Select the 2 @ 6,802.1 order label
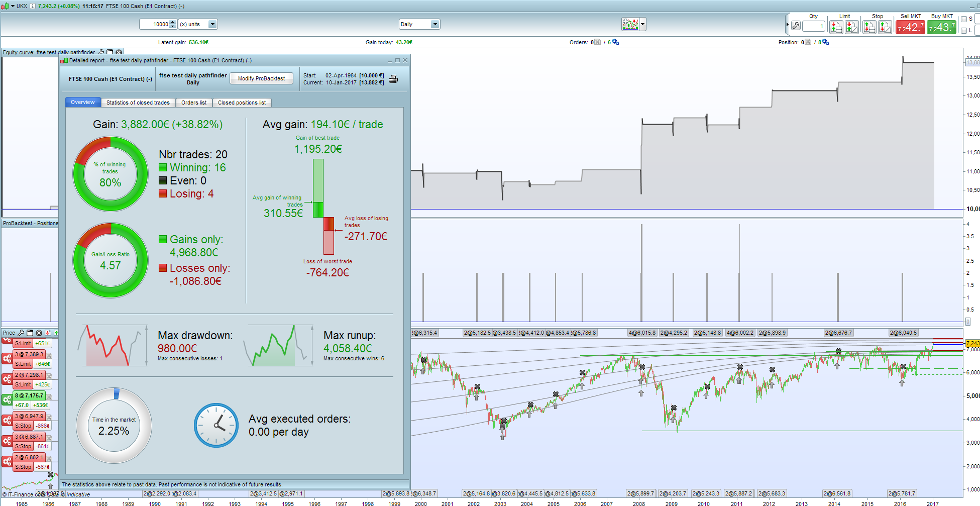This screenshot has width=980, height=506. (x=29, y=458)
